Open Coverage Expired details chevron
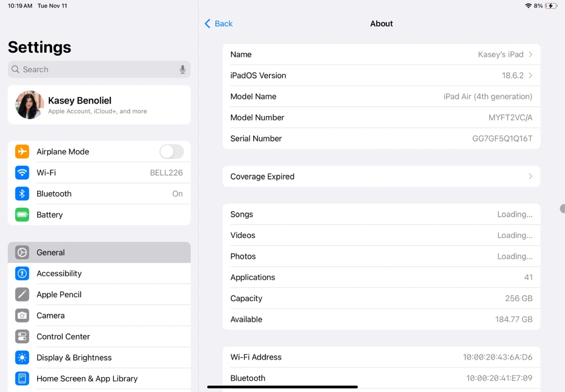The width and height of the screenshot is (565, 392). click(530, 176)
